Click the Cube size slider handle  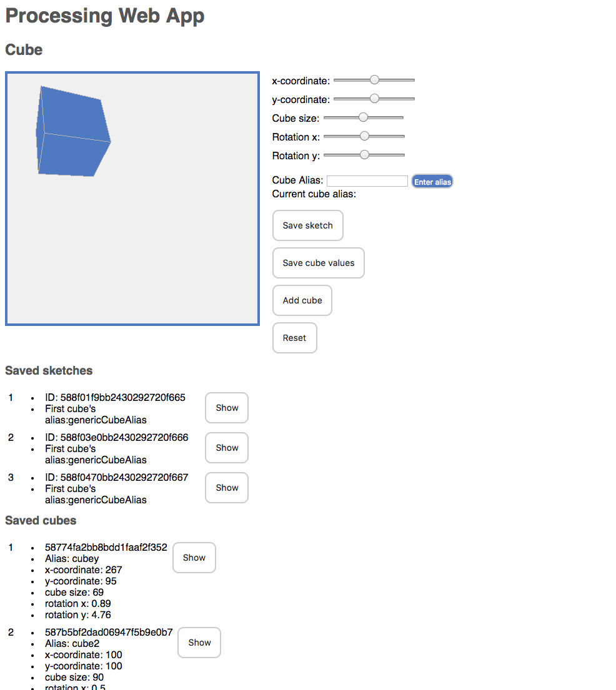[363, 117]
